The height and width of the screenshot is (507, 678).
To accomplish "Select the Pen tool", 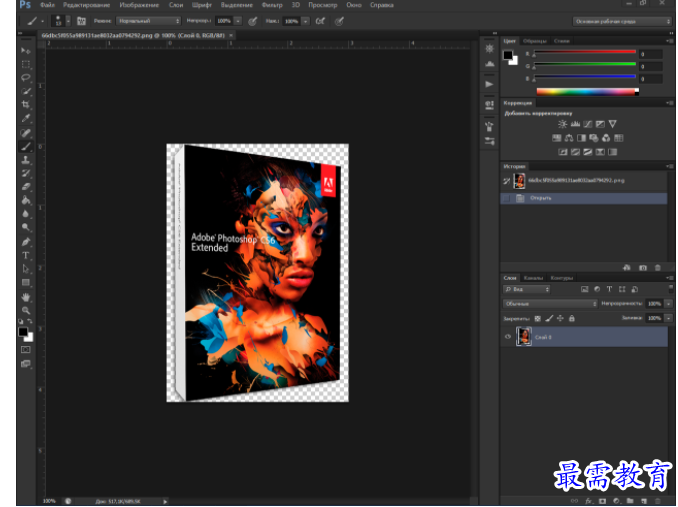I will [x=26, y=242].
